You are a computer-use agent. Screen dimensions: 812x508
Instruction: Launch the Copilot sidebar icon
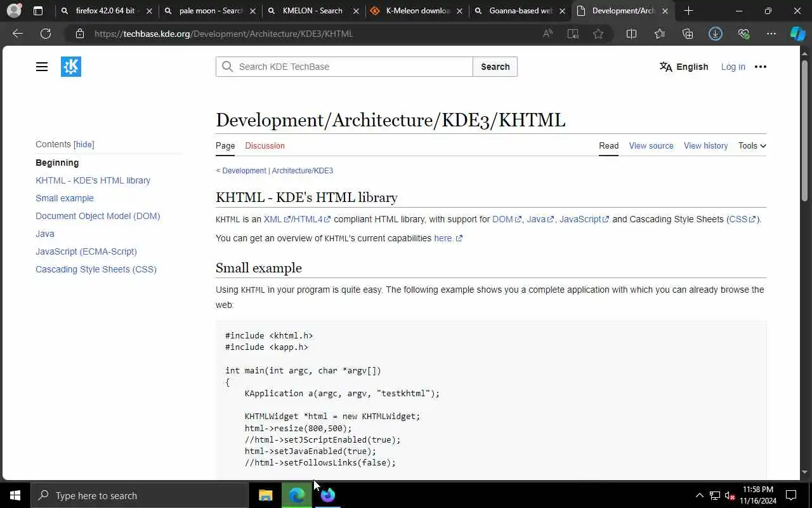[x=797, y=34]
